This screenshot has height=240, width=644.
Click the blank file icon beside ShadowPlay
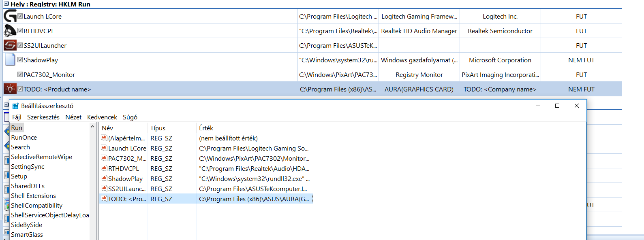[10, 60]
